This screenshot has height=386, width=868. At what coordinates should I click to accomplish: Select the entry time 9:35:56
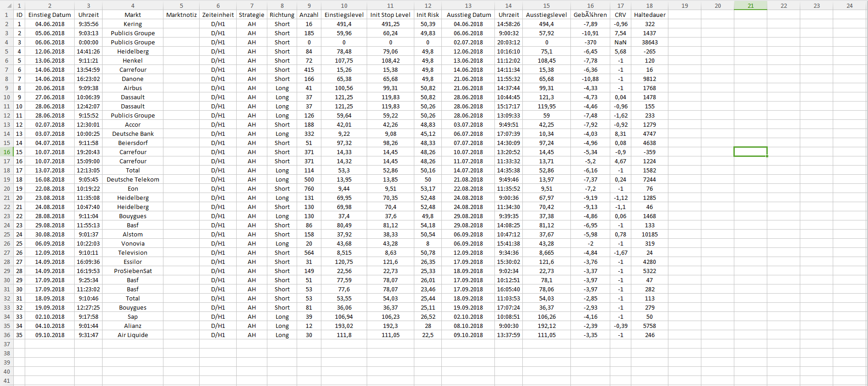coord(88,24)
